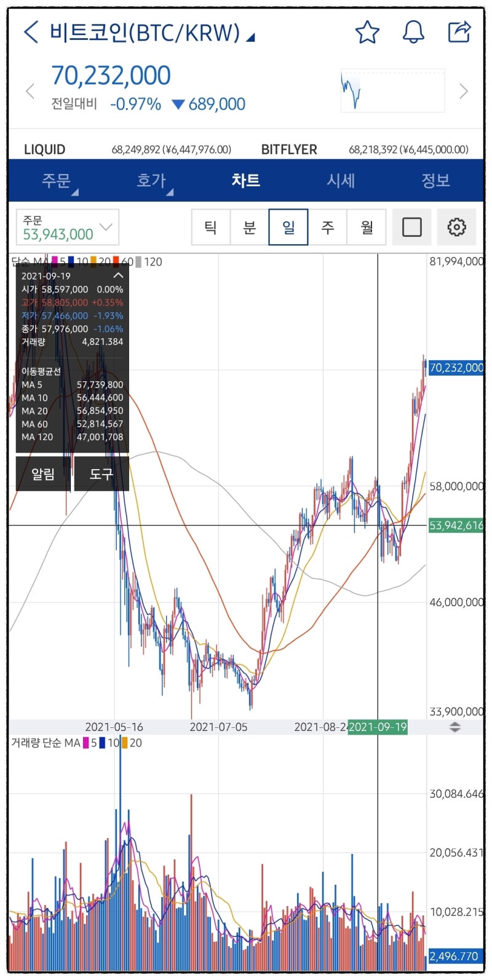492x980 pixels.
Task: Tap MA 120 gray color swatch
Action: [x=138, y=262]
